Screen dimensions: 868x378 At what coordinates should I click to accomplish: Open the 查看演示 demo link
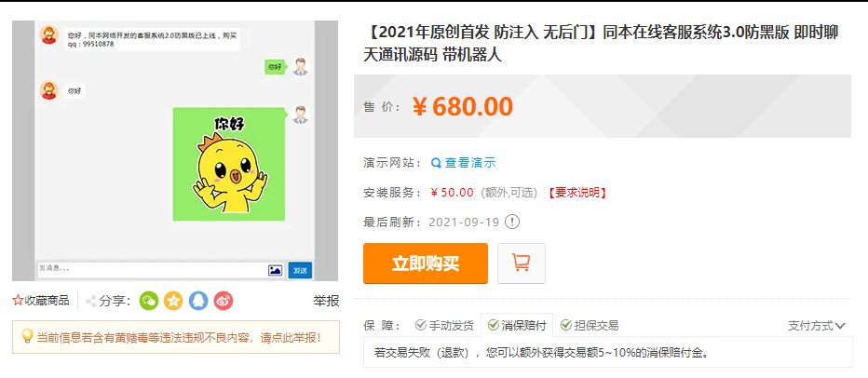[x=470, y=163]
